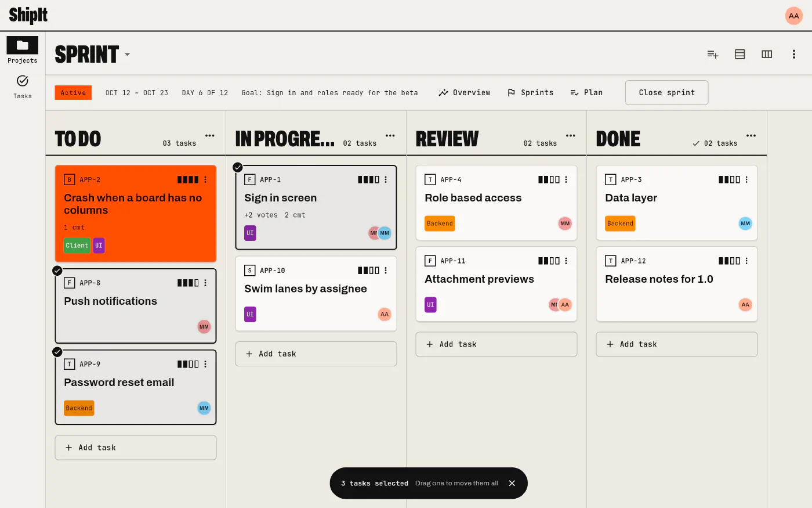Image resolution: width=812 pixels, height=508 pixels.
Task: Click the MM avatar on APP-9 card
Action: pos(204,408)
